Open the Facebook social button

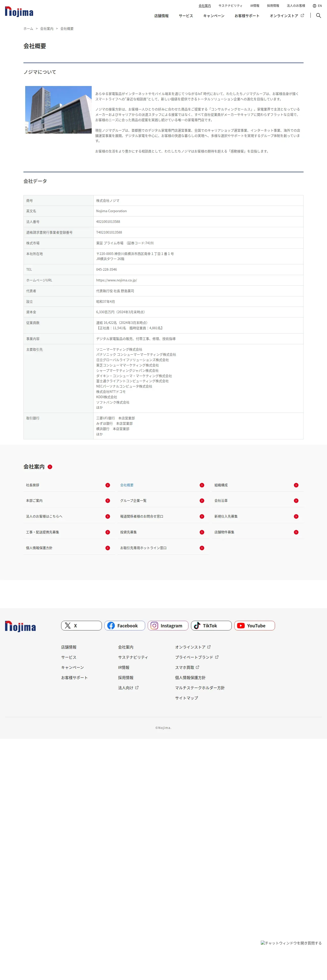pos(125,625)
